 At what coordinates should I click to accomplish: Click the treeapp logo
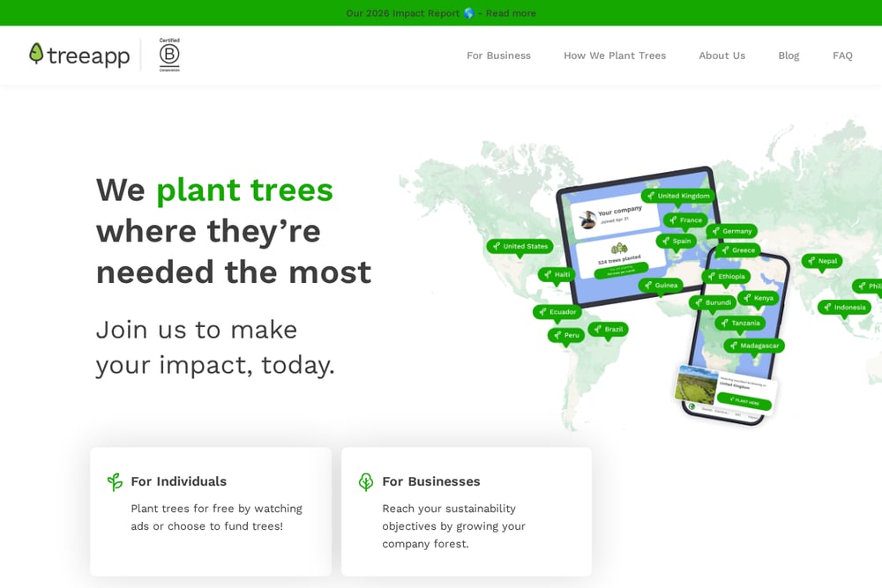pyautogui.click(x=79, y=55)
